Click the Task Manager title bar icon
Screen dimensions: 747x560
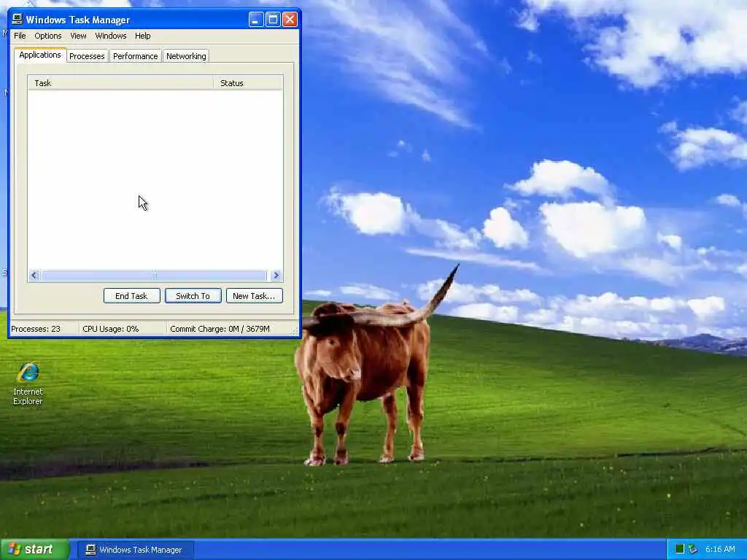point(18,20)
